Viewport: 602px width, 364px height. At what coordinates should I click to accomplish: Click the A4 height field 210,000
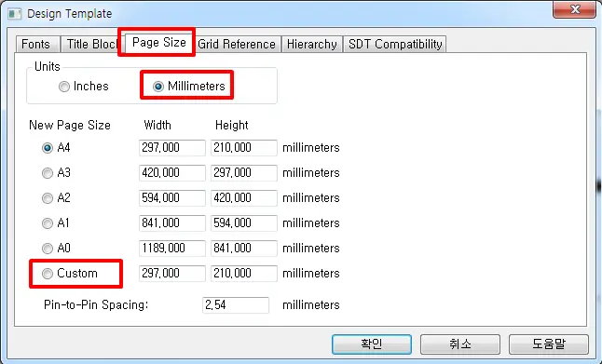(244, 148)
